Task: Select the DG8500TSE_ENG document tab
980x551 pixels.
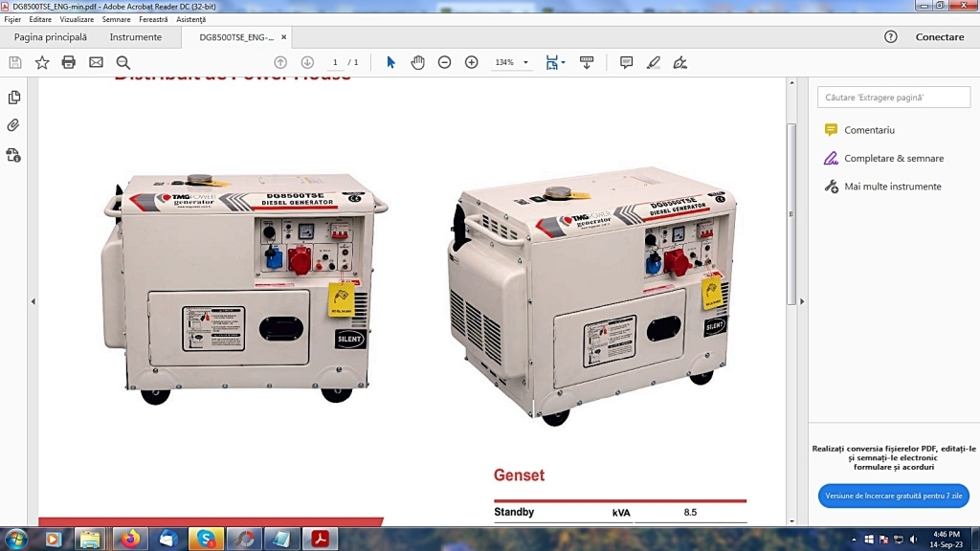Action: 236,37
